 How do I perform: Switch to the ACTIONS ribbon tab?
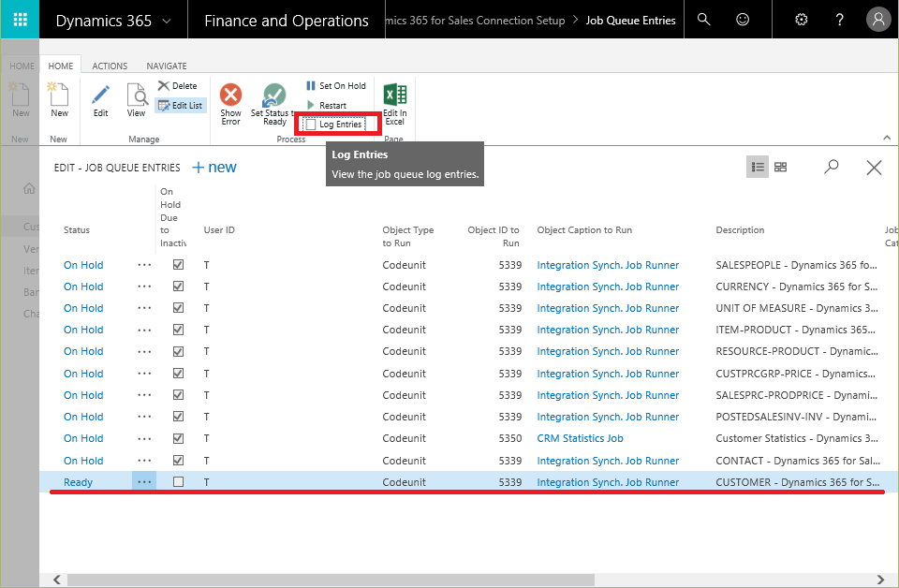pos(110,66)
